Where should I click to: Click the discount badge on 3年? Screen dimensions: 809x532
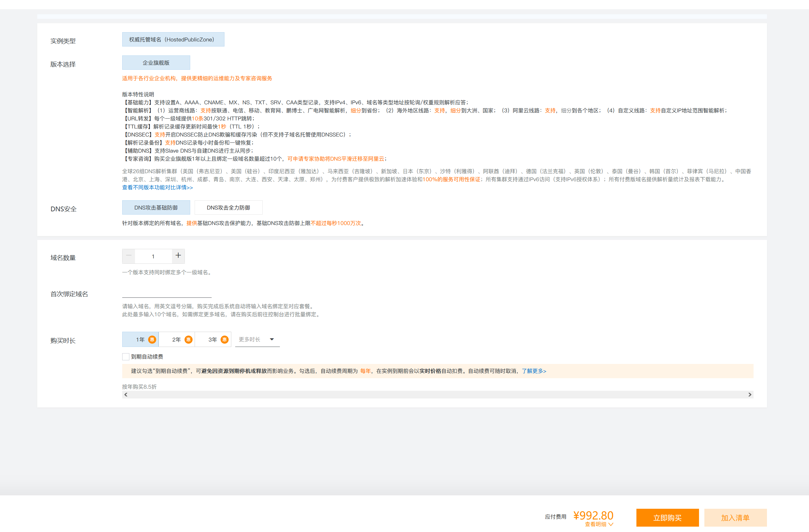(224, 339)
